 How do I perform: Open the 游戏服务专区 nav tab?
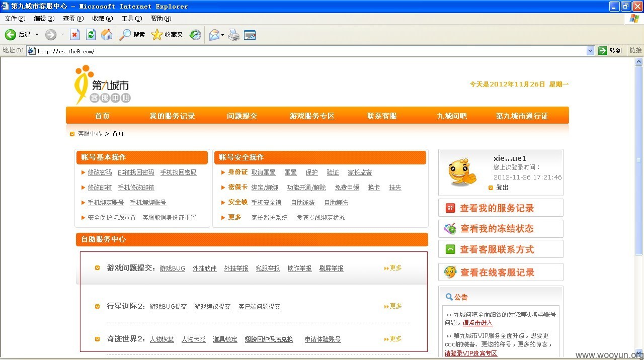tap(312, 116)
